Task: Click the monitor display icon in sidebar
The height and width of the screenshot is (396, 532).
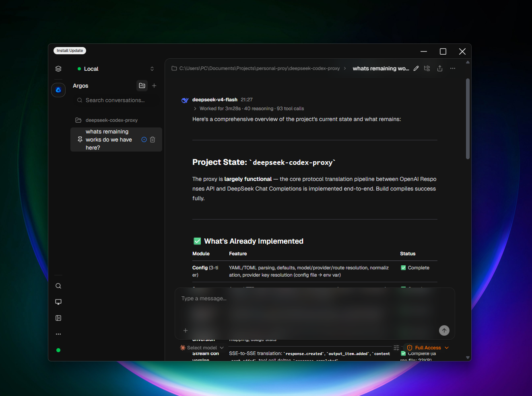Action: pos(58,302)
